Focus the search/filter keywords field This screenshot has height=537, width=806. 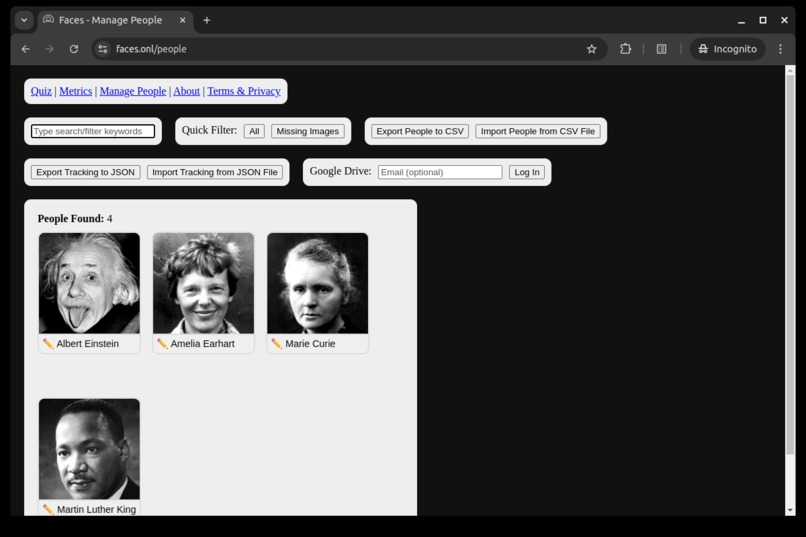[x=93, y=131]
